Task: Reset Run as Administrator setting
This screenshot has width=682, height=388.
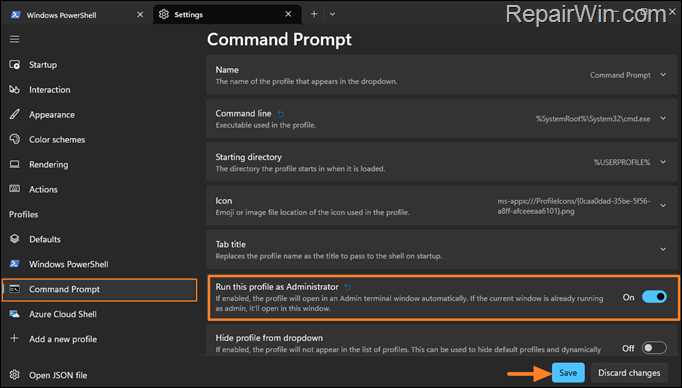Action: point(348,287)
